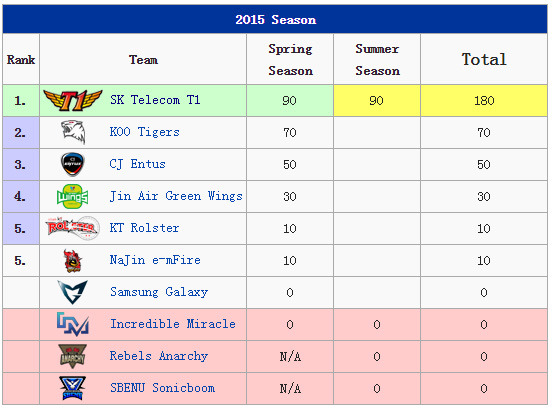The image size is (552, 410).
Task: Click the Jin Air Green Wings logo
Action: (73, 196)
